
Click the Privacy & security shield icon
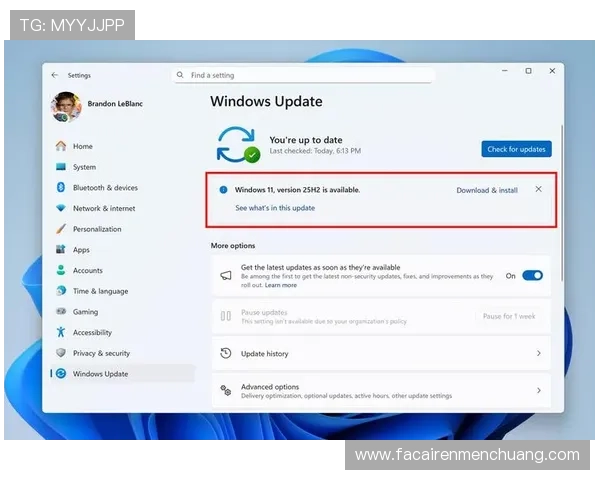point(61,353)
